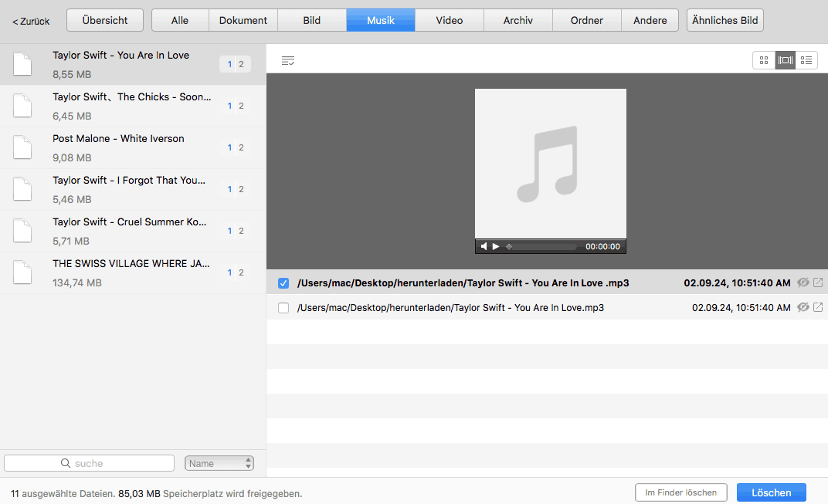The image size is (828, 504).
Task: Click the 1|2 count badge on Post Malone row
Action: [x=235, y=147]
